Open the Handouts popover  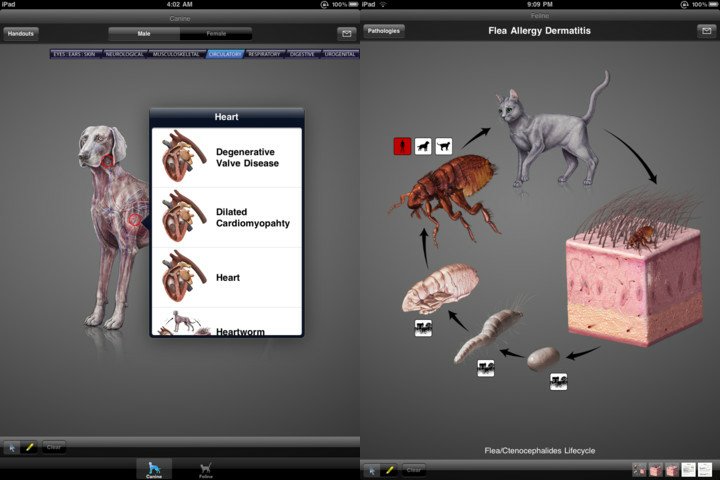click(21, 33)
